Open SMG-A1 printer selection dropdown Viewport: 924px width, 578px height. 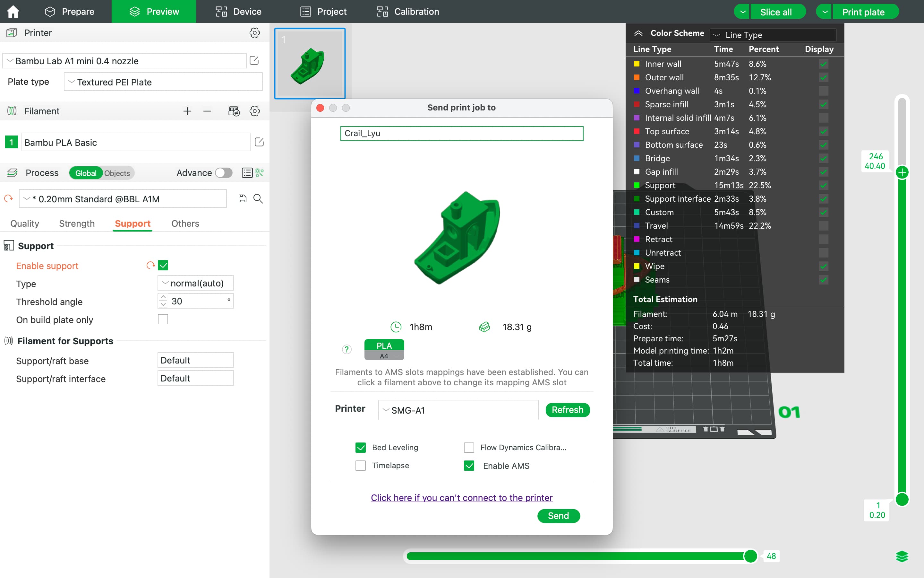[x=458, y=410]
